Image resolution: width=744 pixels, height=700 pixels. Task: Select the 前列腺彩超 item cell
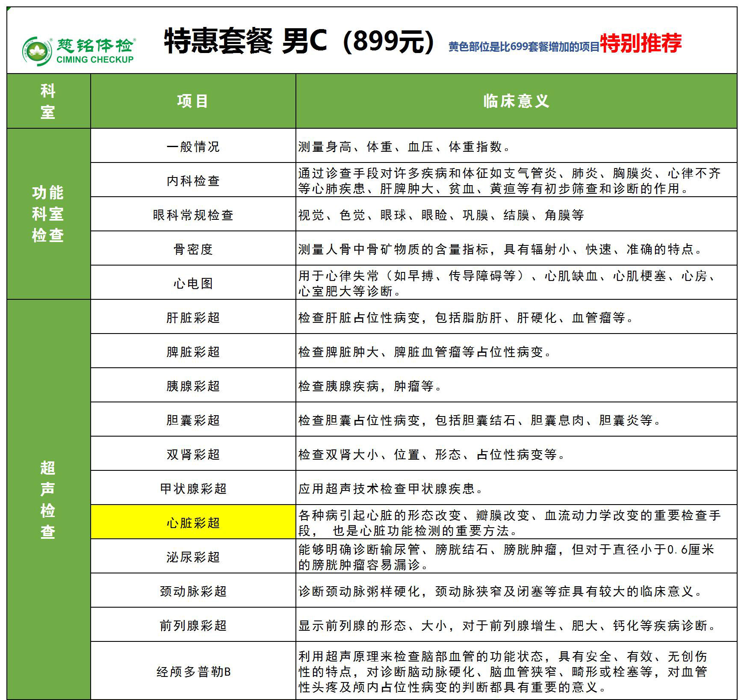point(193,625)
